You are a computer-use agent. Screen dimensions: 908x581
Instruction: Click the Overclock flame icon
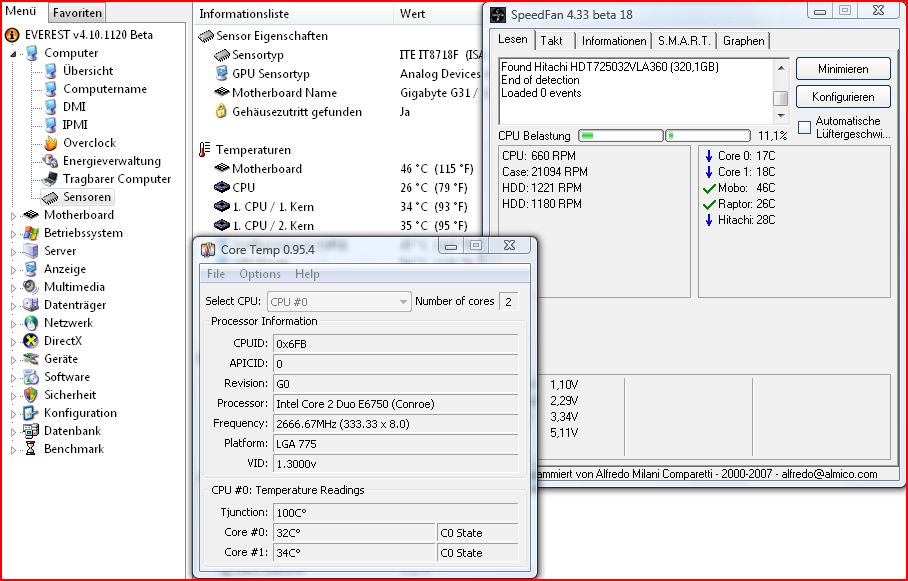[51, 143]
